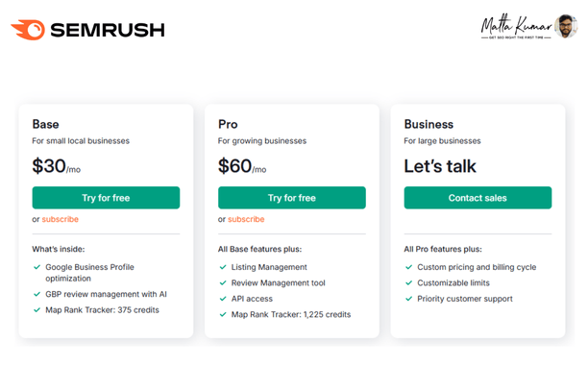Click checkmark next to API access
Viewport: 588px width, 366px height.
[223, 299]
